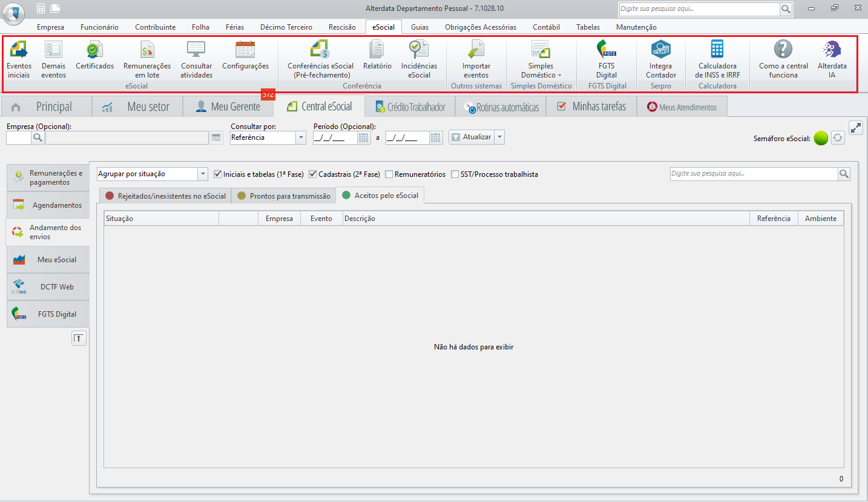The height and width of the screenshot is (502, 868).
Task: Open the Crédito Trabalhador tab
Action: pos(410,107)
